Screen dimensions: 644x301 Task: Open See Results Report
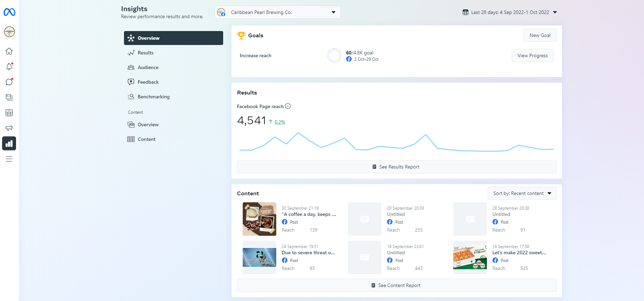397,167
